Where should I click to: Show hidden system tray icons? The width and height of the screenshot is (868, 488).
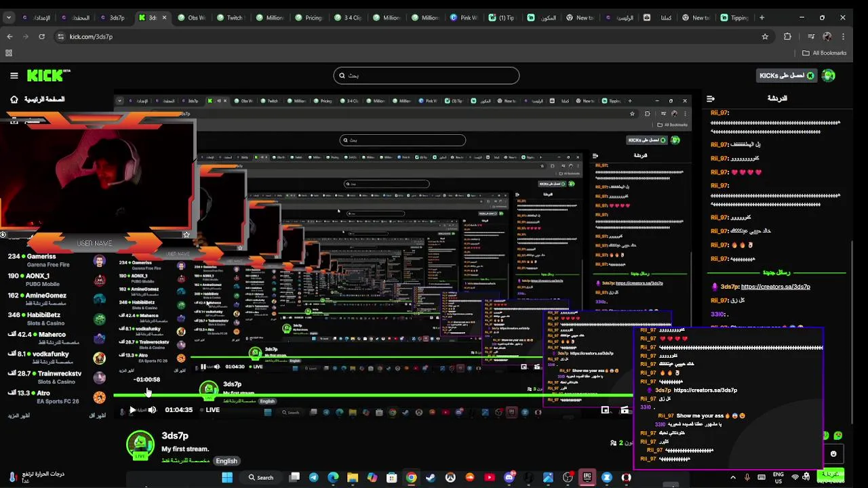tap(733, 477)
